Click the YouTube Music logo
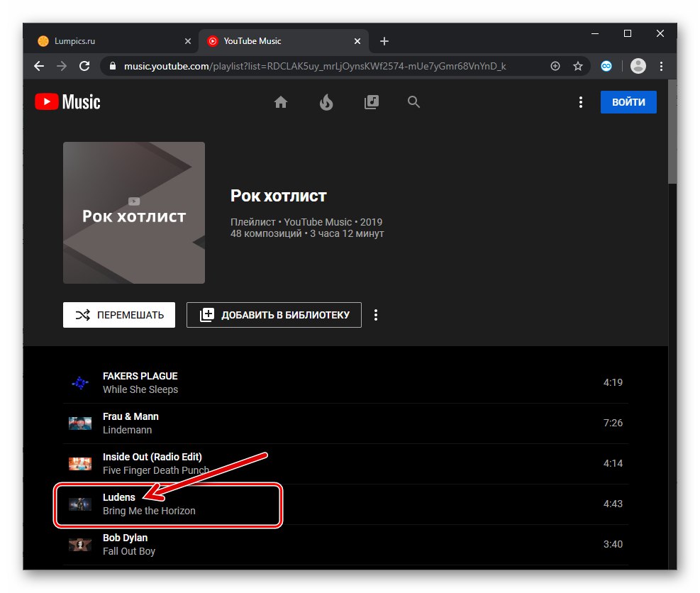 68,102
